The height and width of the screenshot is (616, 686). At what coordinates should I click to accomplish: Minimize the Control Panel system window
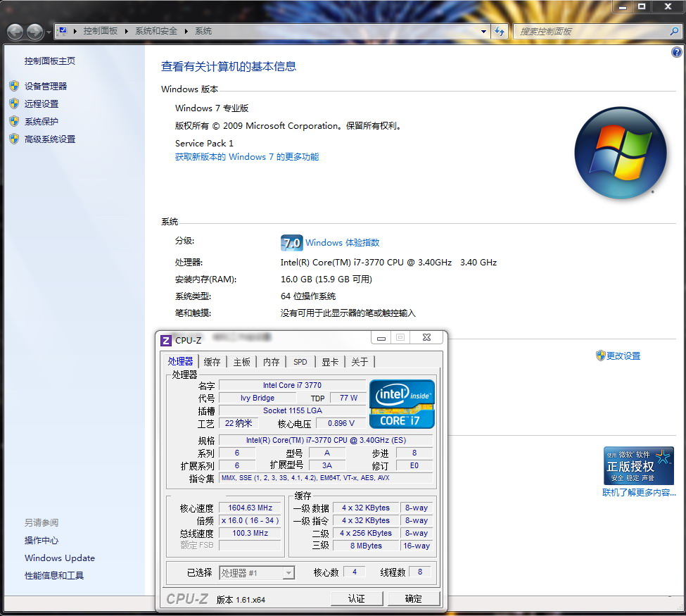click(x=623, y=6)
